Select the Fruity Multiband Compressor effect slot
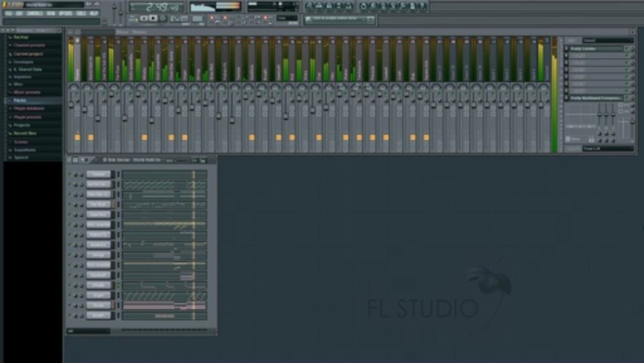This screenshot has height=363, width=644. (596, 98)
